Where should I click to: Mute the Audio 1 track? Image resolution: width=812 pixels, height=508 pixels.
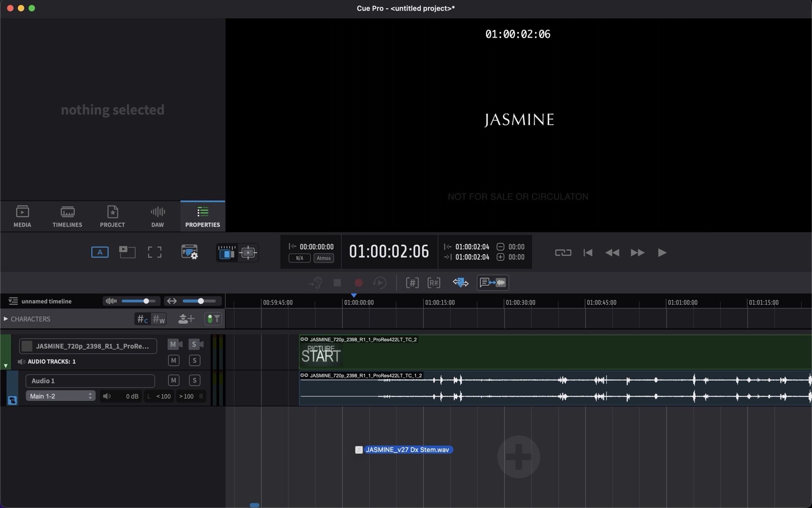[174, 380]
